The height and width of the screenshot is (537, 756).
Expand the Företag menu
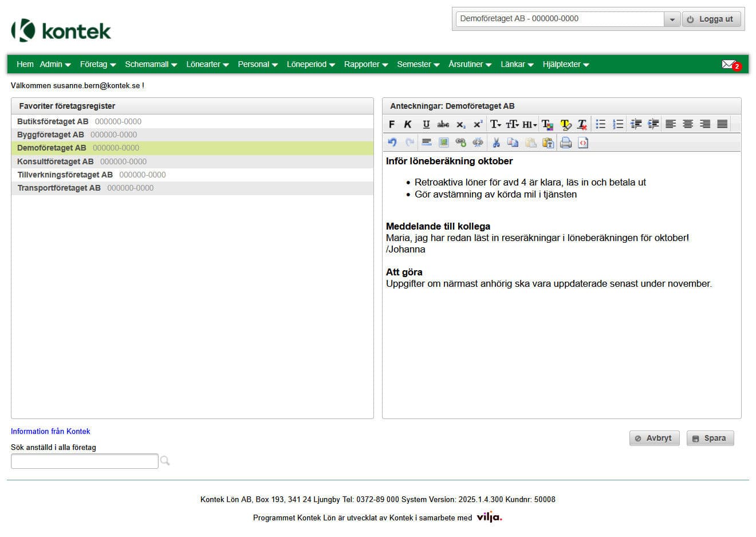98,64
